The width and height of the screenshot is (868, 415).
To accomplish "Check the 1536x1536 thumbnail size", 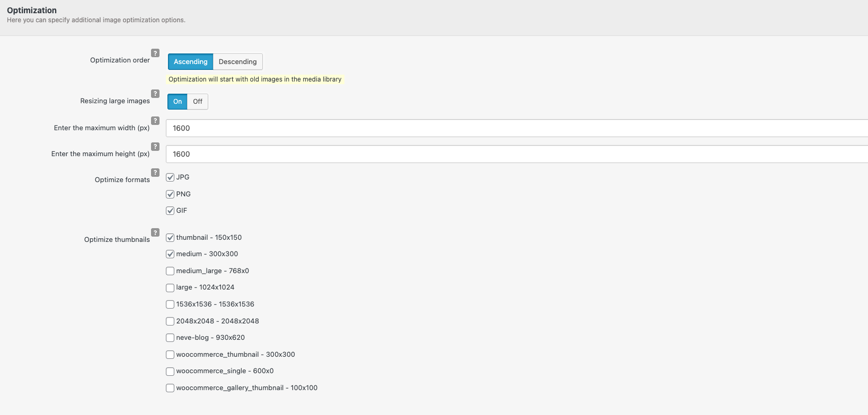I will 170,304.
